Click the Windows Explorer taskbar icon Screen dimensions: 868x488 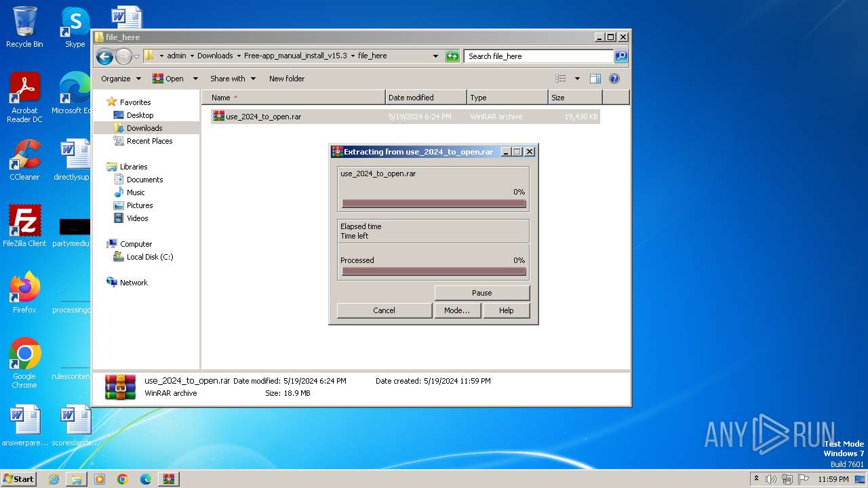(x=77, y=479)
